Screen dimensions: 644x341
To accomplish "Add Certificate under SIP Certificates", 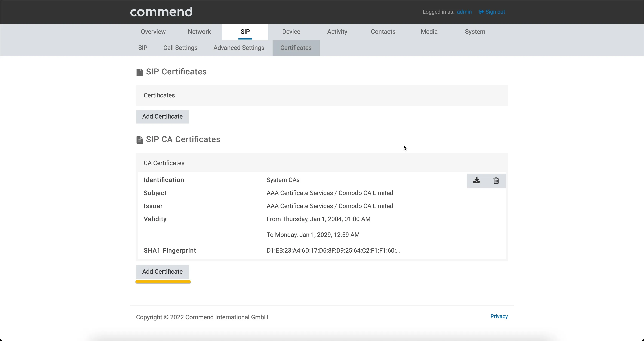I will pos(163,117).
